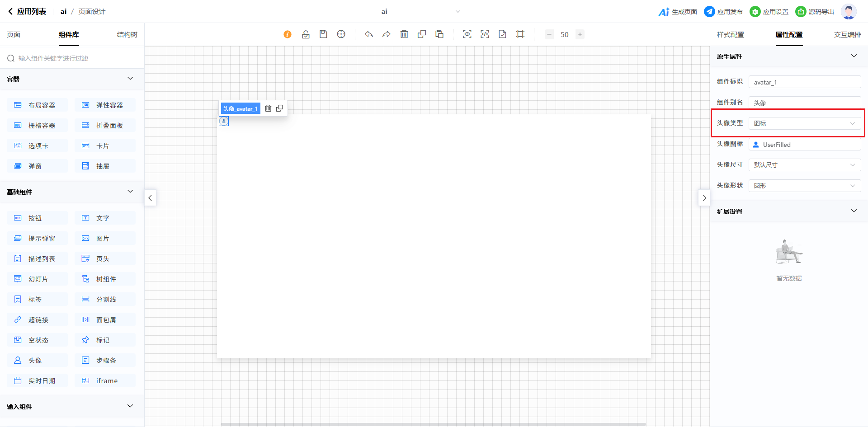
Task: Click the redo arrow in the toolbar
Action: (x=387, y=34)
